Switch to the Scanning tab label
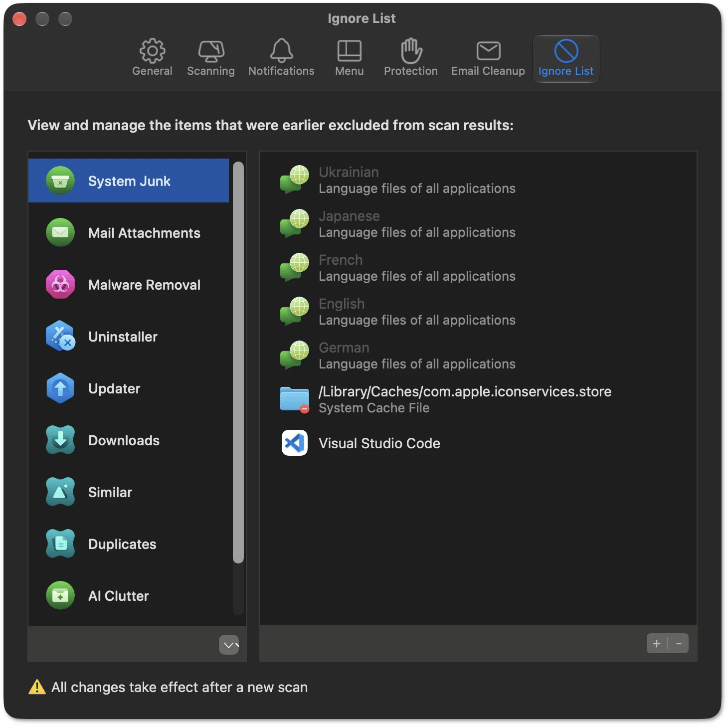 (x=211, y=71)
